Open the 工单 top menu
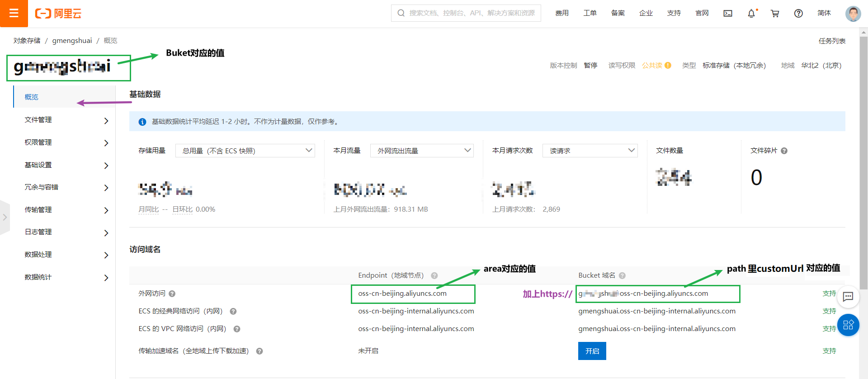This screenshot has width=868, height=379. click(590, 13)
